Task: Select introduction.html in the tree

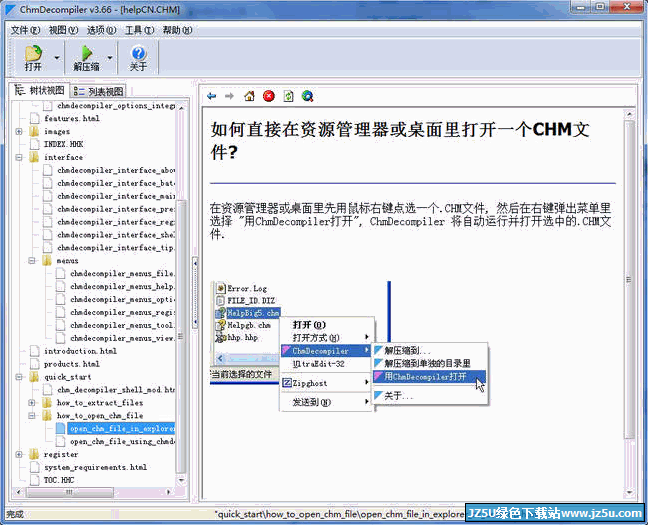Action: (x=80, y=351)
